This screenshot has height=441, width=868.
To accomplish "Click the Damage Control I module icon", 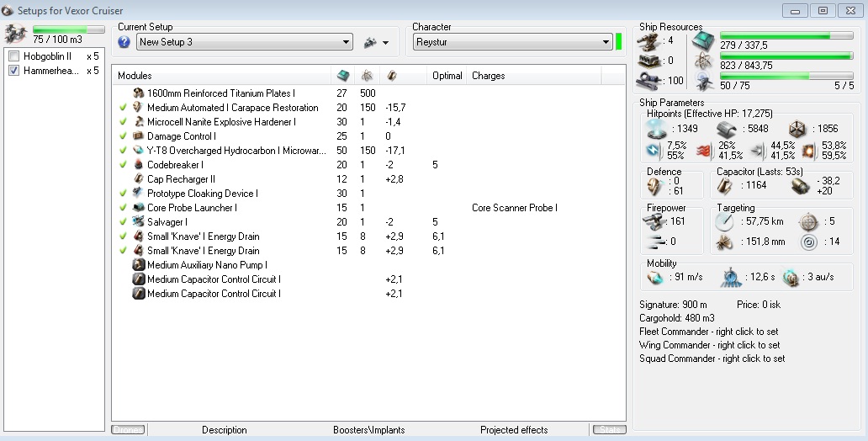I will 139,135.
